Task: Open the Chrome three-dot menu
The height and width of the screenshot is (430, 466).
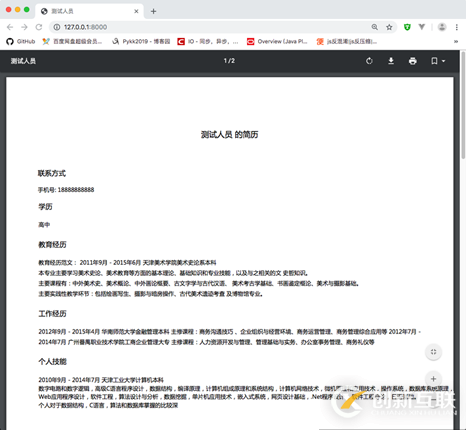Action: pos(457,27)
